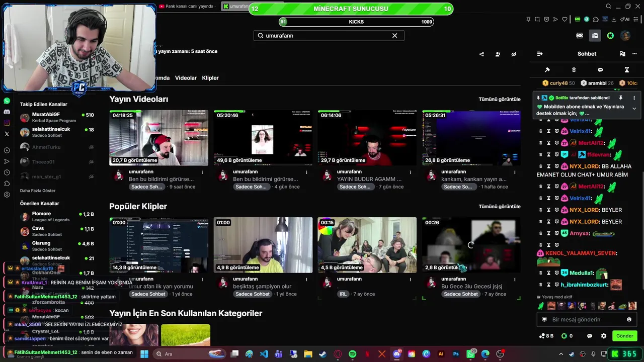This screenshot has width=644, height=362.
Task: Open Discord in the browser sidebar
Action: coord(7,112)
